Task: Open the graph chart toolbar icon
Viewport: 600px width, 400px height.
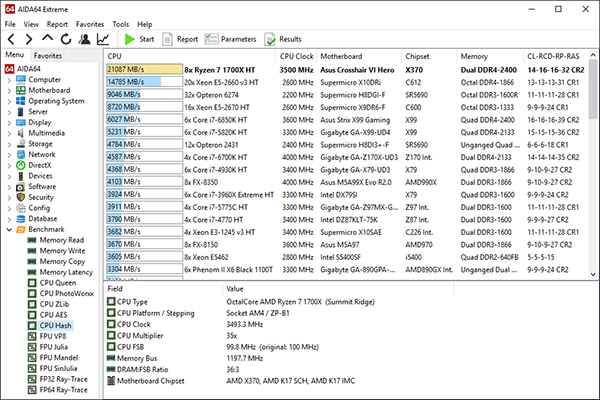Action: tap(103, 39)
